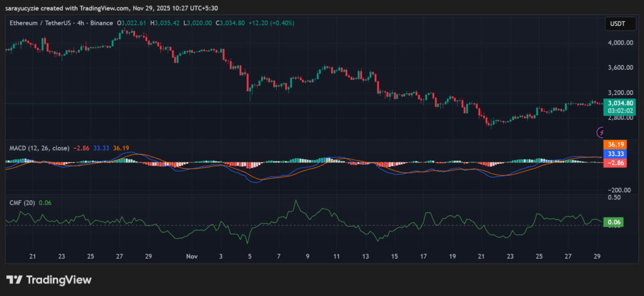Click the 0.50 CMF scale label

point(613,198)
